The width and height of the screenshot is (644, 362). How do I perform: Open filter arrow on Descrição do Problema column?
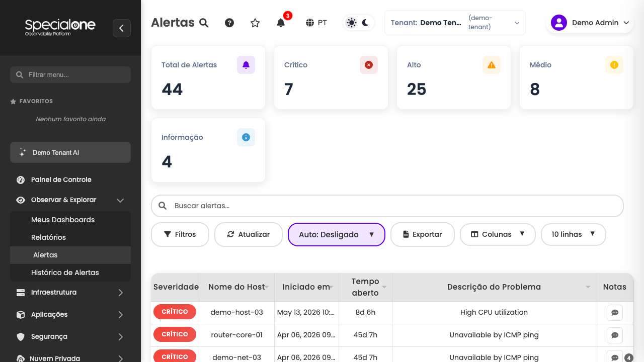pos(588,287)
